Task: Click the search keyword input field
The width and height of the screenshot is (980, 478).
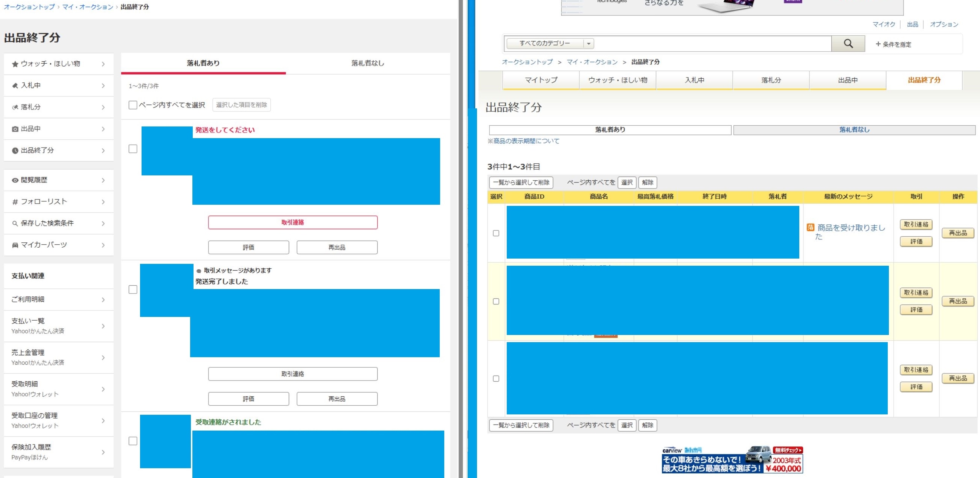Action: point(712,44)
